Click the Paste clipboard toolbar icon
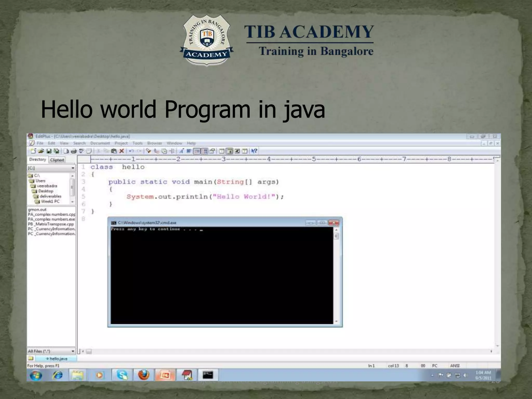The width and height of the screenshot is (532, 399). tap(114, 151)
